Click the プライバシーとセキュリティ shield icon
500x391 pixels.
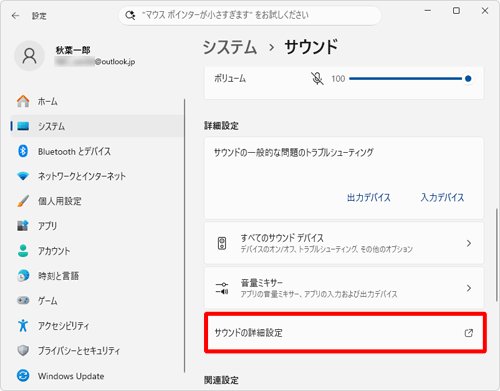click(23, 351)
